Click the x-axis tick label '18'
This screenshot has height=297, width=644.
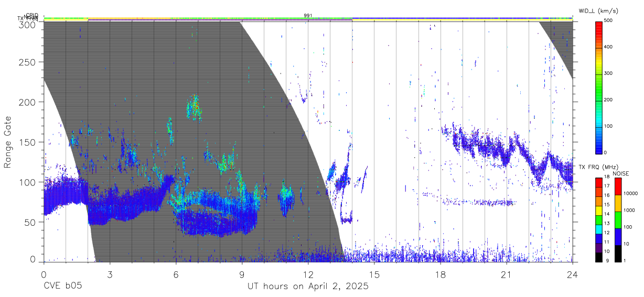pos(440,274)
